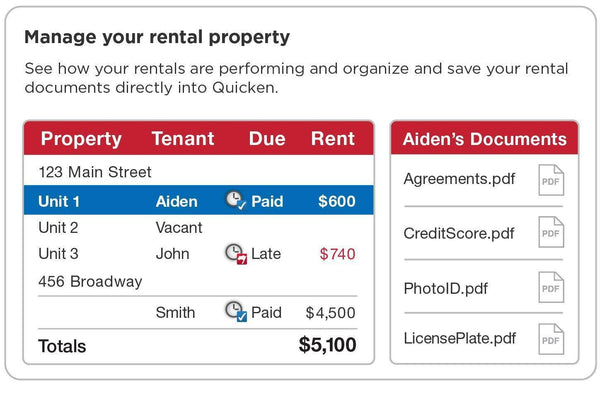Expand the 456 Broadway property group
The width and height of the screenshot is (600, 404).
(x=90, y=281)
